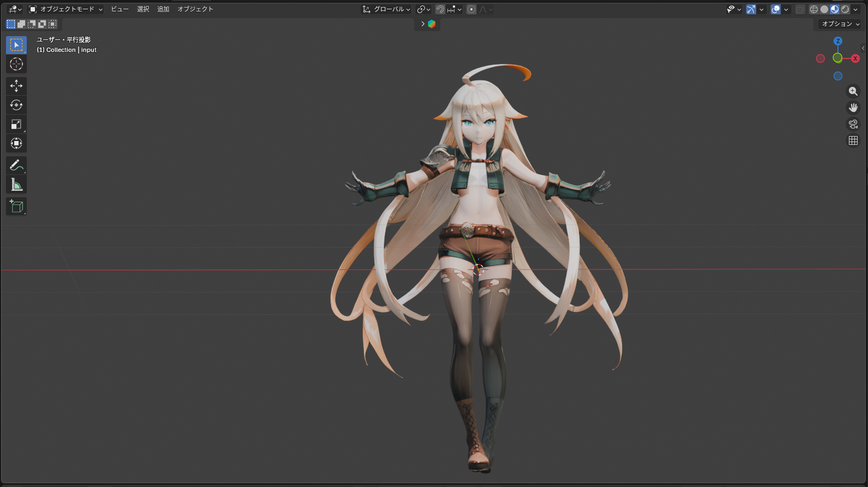Select the Add Cube tool

click(x=16, y=206)
